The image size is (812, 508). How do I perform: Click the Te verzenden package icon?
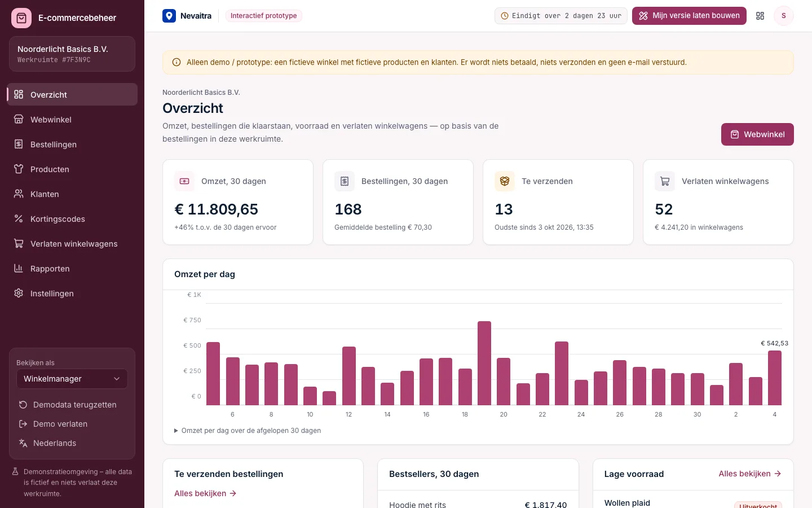point(505,181)
